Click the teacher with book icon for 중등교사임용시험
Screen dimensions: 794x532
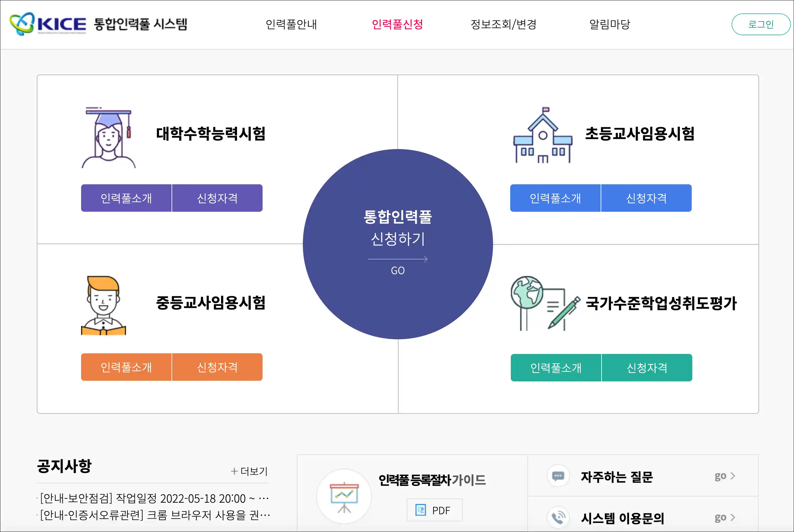click(x=104, y=305)
